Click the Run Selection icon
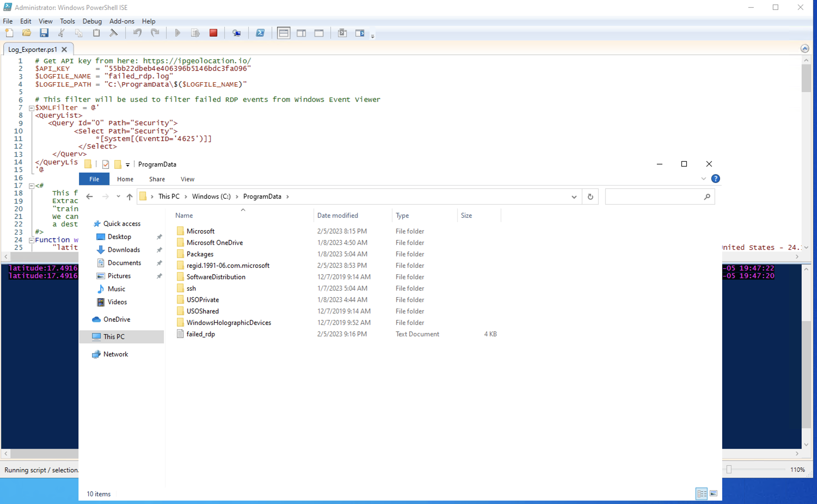817x504 pixels. (195, 33)
